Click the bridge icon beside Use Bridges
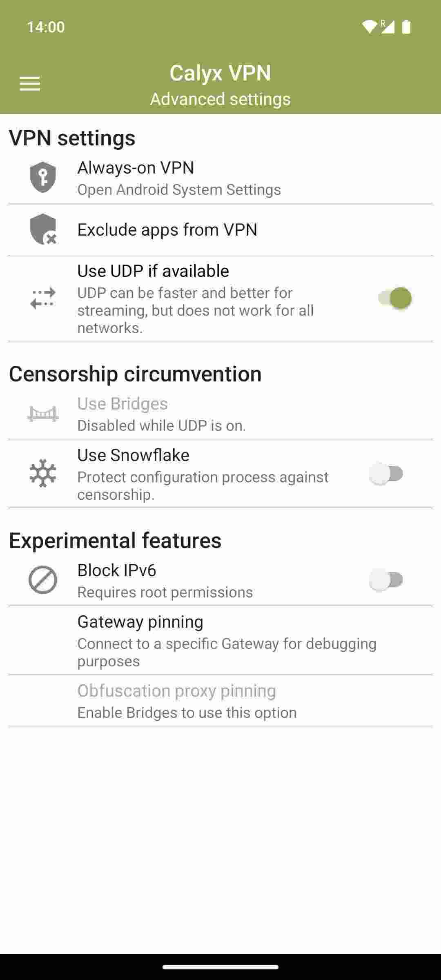Viewport: 441px width, 980px height. coord(43,413)
